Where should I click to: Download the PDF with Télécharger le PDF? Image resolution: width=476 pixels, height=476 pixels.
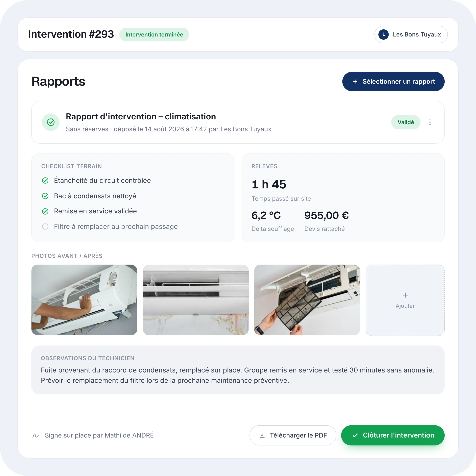[293, 435]
